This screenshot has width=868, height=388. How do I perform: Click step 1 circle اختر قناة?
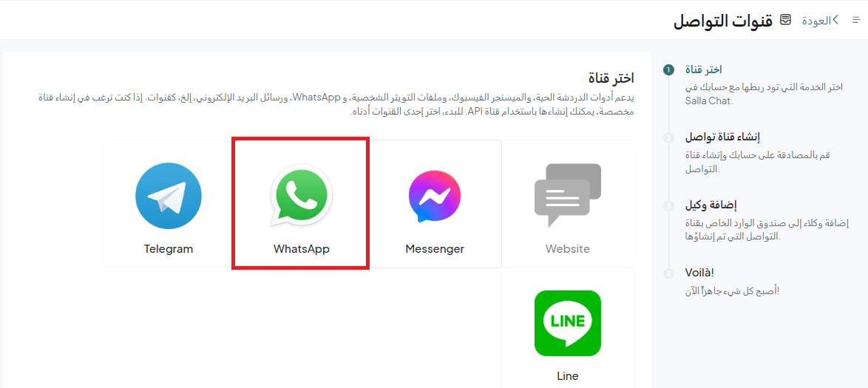[668, 69]
